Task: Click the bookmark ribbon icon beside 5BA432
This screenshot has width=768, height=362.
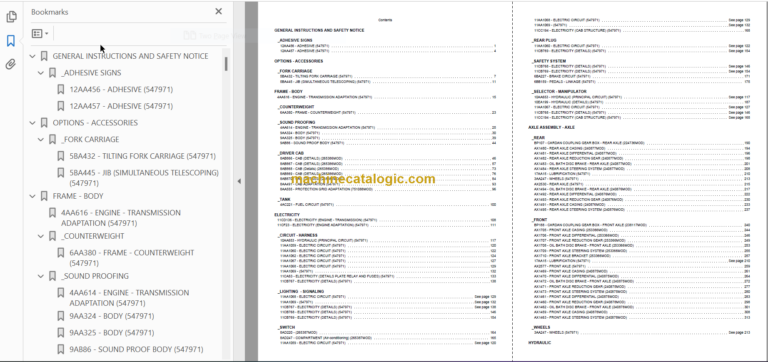Action: pos(61,156)
